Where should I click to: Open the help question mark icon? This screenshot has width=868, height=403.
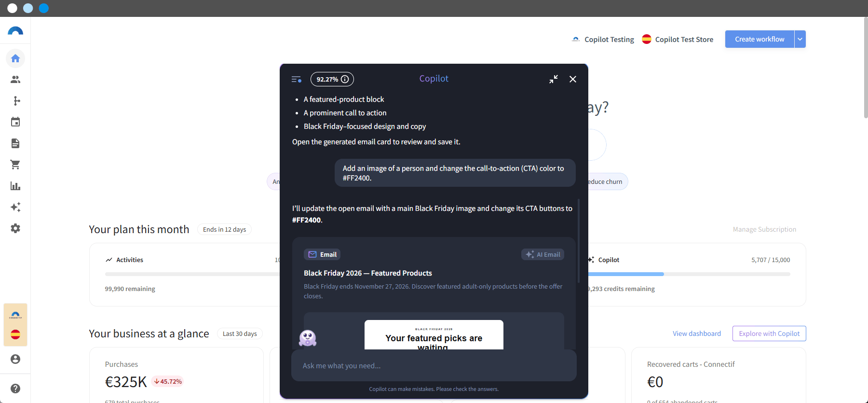coord(15,389)
